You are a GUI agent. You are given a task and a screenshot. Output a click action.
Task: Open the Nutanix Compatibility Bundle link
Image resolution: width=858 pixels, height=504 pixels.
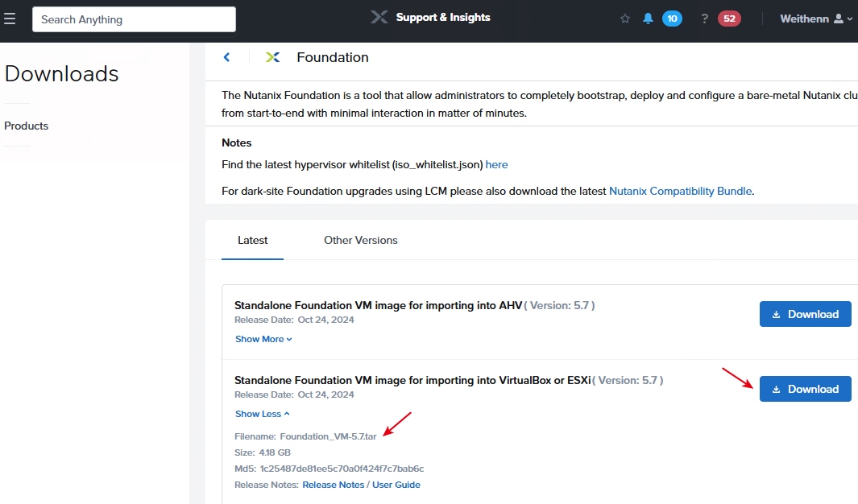coord(680,192)
